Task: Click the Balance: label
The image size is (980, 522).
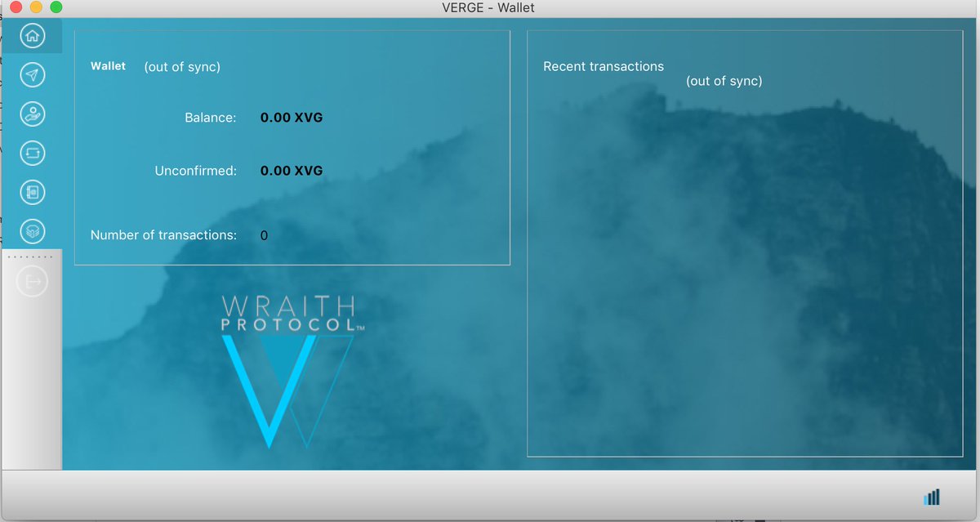Action: click(211, 118)
